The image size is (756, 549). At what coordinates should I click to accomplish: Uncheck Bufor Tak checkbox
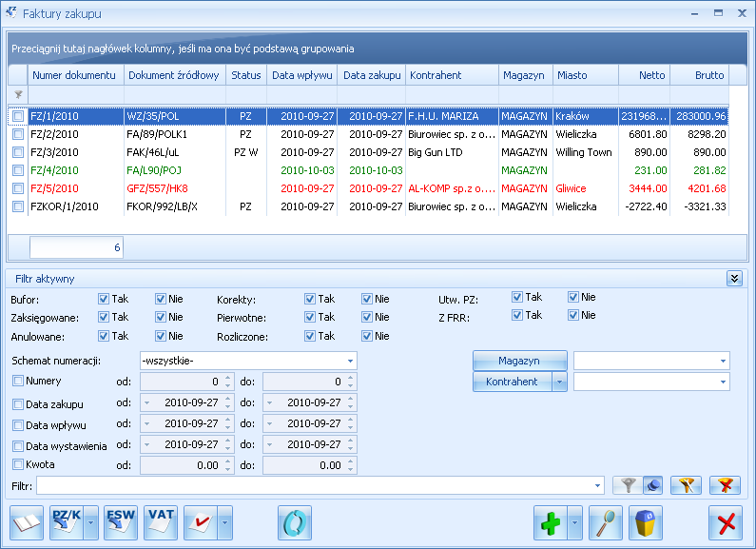[x=104, y=299]
